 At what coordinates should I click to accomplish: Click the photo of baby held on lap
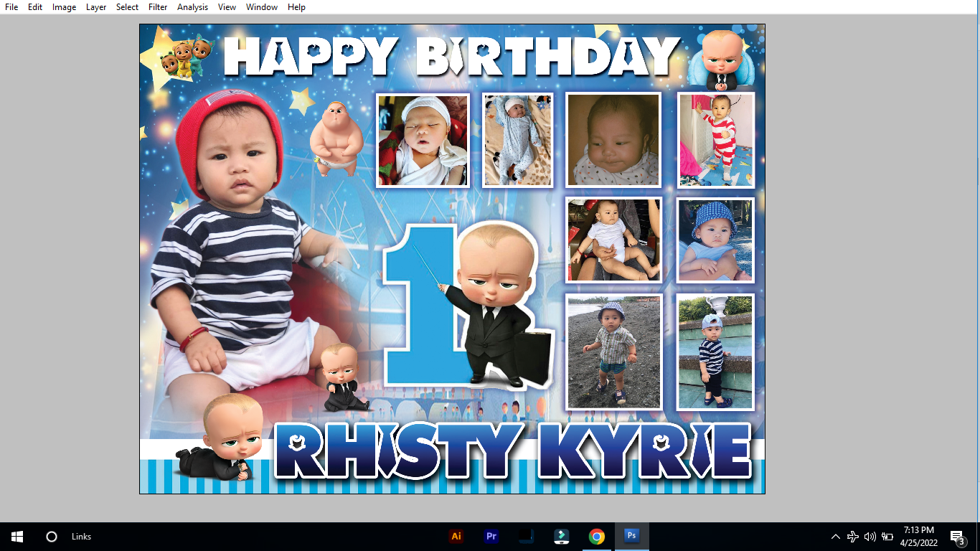(x=613, y=240)
